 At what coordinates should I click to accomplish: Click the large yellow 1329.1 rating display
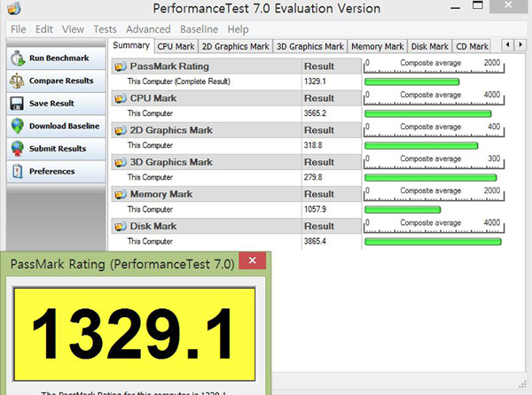tap(135, 335)
